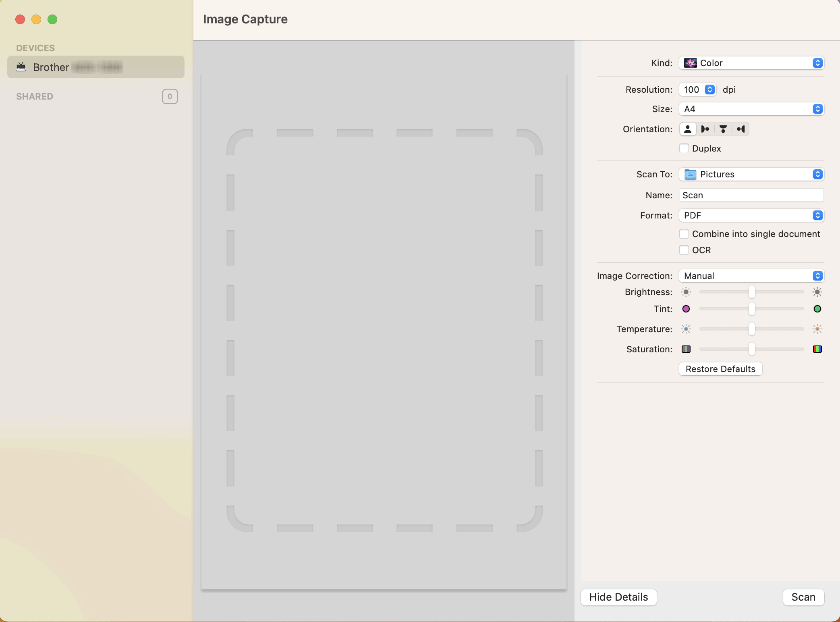840x622 pixels.
Task: Click the Color flower icon in Kind
Action: tap(691, 63)
